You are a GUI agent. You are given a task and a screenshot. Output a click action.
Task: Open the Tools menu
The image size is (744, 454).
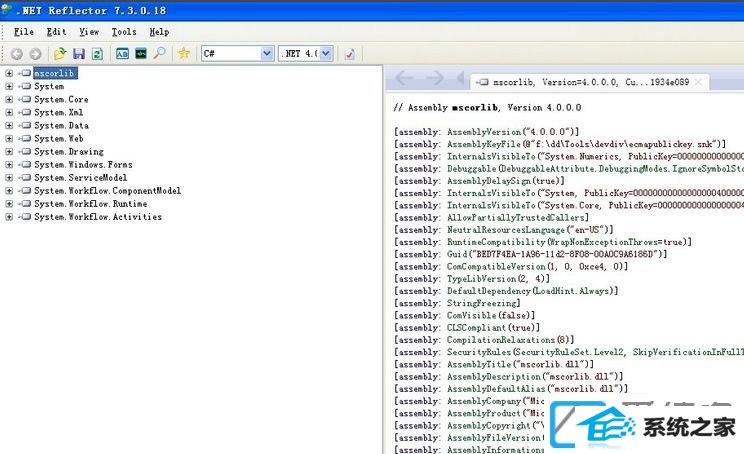[x=124, y=32]
